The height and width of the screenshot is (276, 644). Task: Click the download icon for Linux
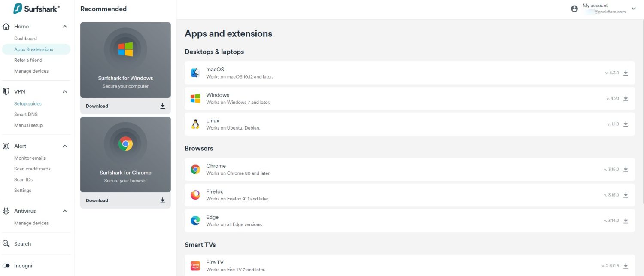click(626, 124)
